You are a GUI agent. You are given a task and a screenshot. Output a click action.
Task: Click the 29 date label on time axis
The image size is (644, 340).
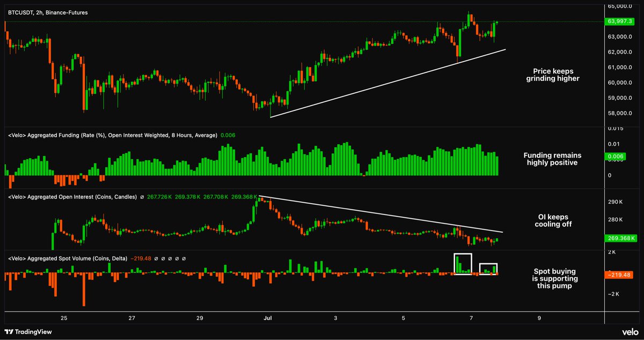[200, 318]
